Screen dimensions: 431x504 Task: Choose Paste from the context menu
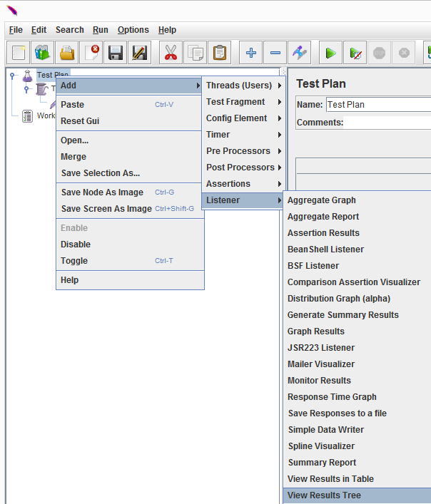click(130, 105)
